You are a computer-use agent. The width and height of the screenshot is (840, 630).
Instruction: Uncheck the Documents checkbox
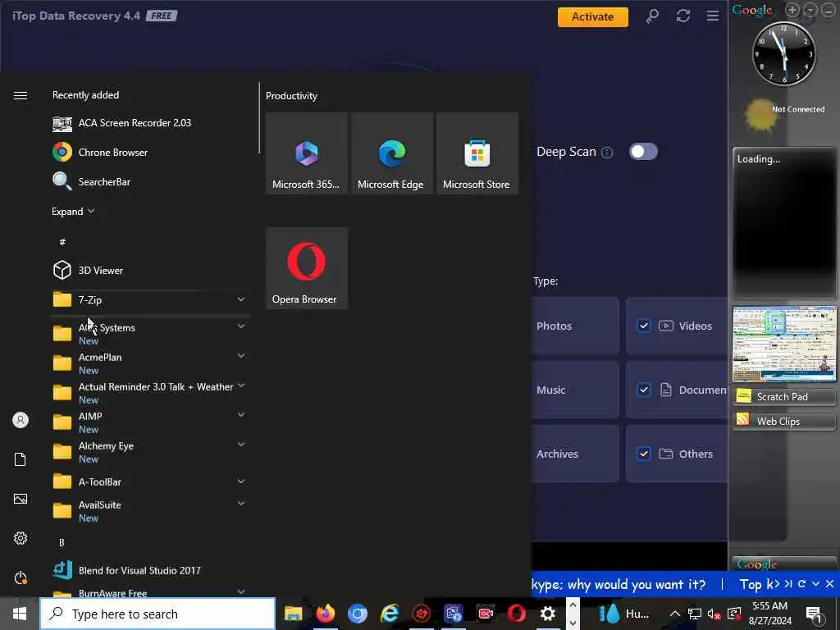[x=643, y=390]
